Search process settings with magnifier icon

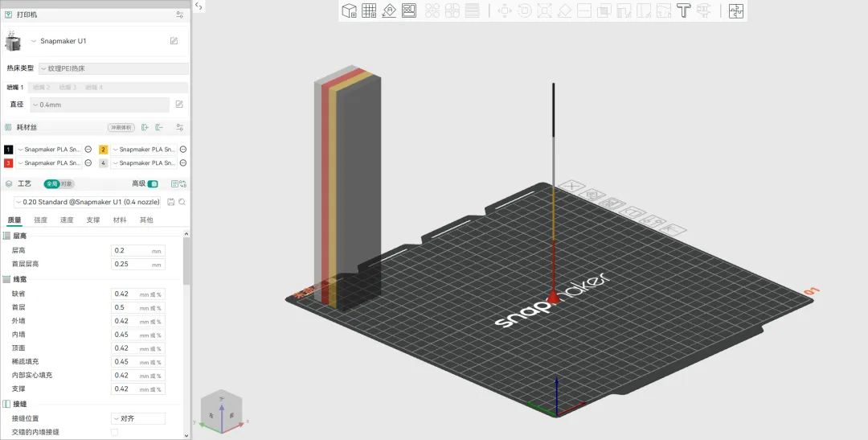coord(182,202)
